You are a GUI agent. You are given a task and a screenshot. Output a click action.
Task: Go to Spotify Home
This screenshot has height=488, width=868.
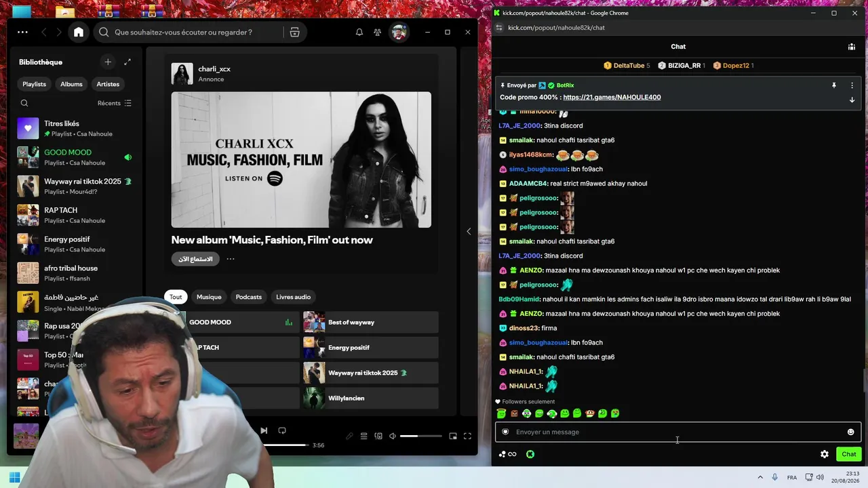click(x=79, y=32)
